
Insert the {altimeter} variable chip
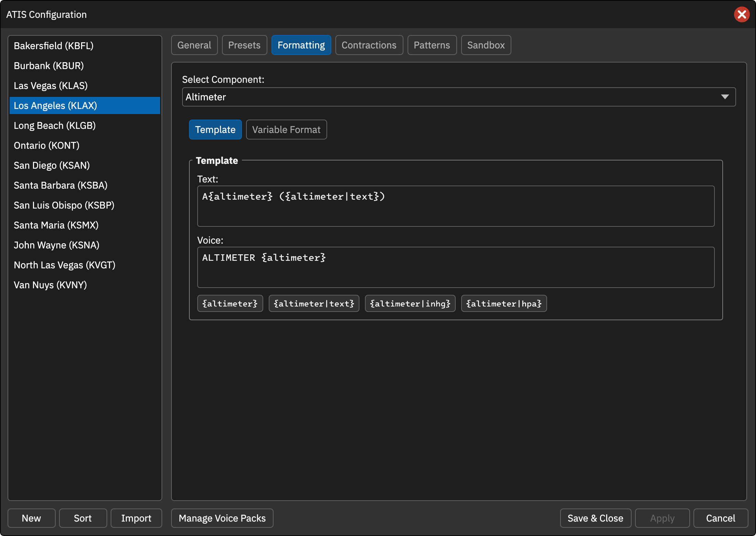point(230,303)
